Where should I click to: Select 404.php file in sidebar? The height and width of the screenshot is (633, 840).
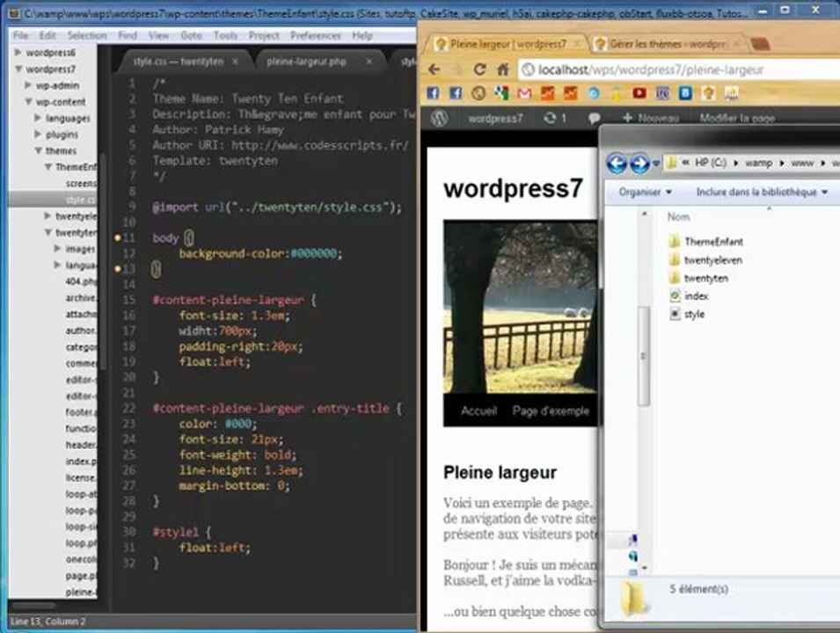tap(81, 281)
